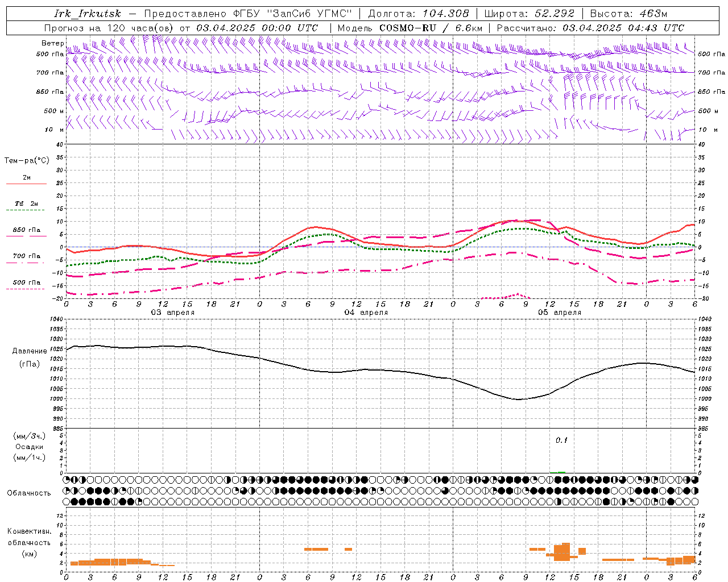Click the (гПа) pressure unit label

[29, 364]
